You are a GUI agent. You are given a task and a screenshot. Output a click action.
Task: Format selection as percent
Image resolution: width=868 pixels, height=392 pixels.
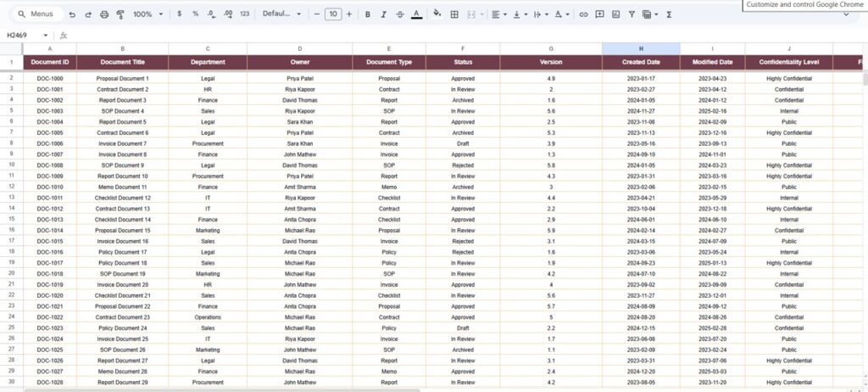point(196,14)
